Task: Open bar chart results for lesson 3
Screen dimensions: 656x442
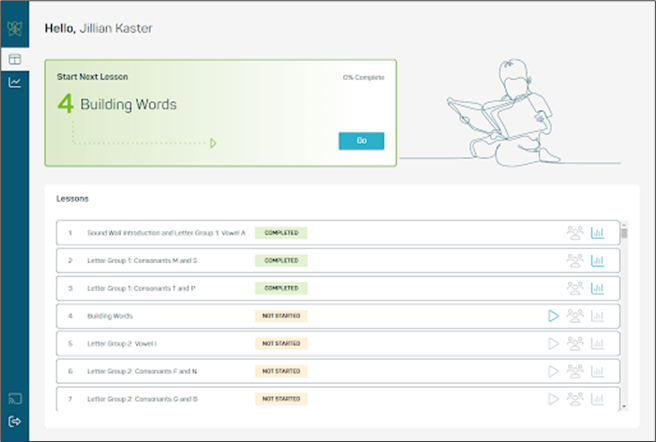Action: coord(598,288)
